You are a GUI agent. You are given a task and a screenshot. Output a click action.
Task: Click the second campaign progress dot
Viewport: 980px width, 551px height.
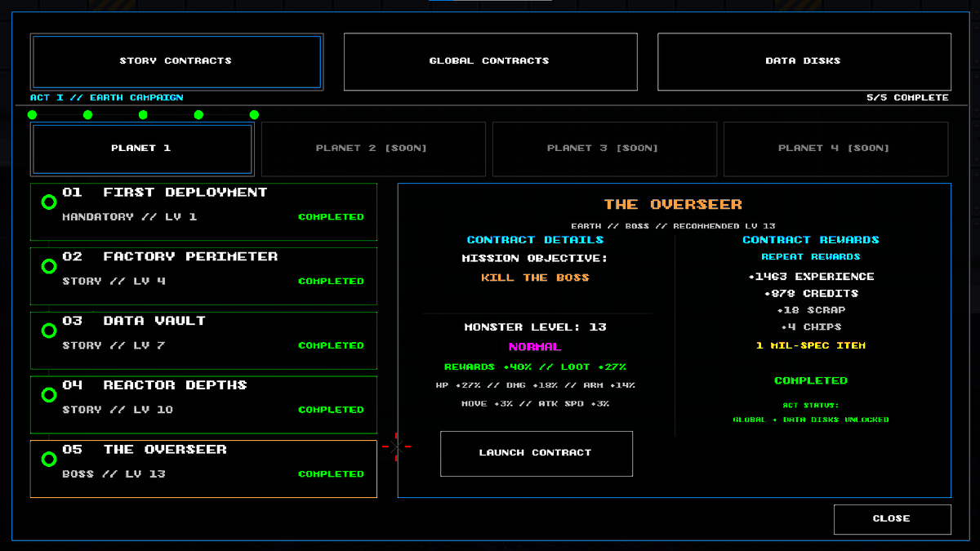pyautogui.click(x=88, y=115)
